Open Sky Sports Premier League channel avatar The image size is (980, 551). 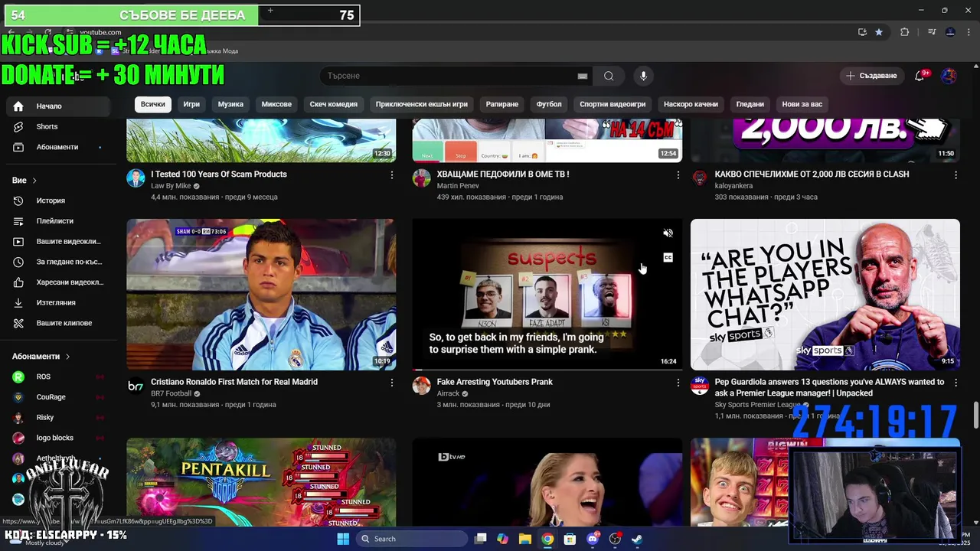[x=700, y=386]
